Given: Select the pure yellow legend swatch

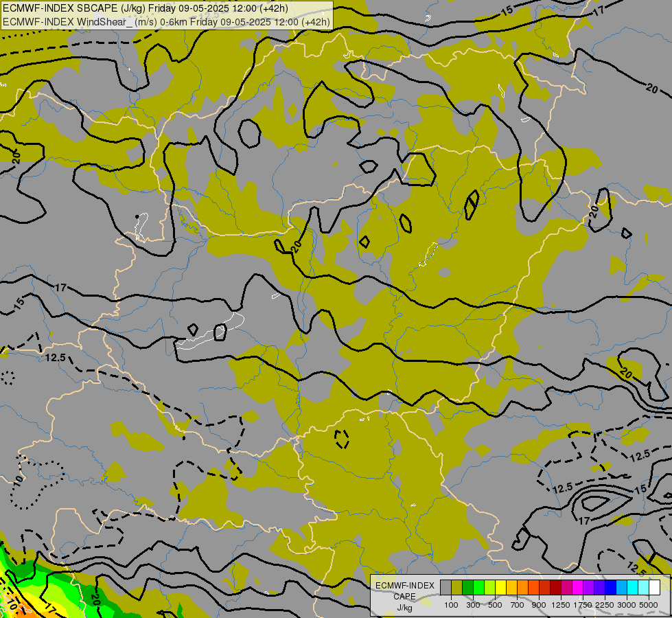Looking at the screenshot, I should [x=500, y=588].
